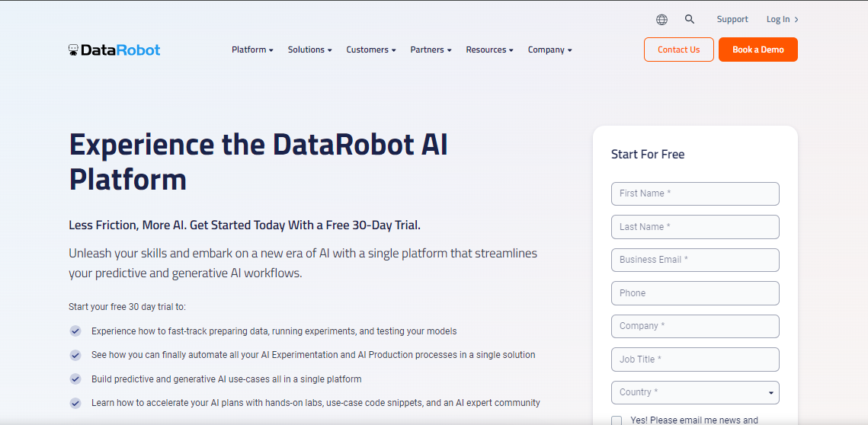868x425 pixels.
Task: Open the Resources navigation menu
Action: point(489,50)
